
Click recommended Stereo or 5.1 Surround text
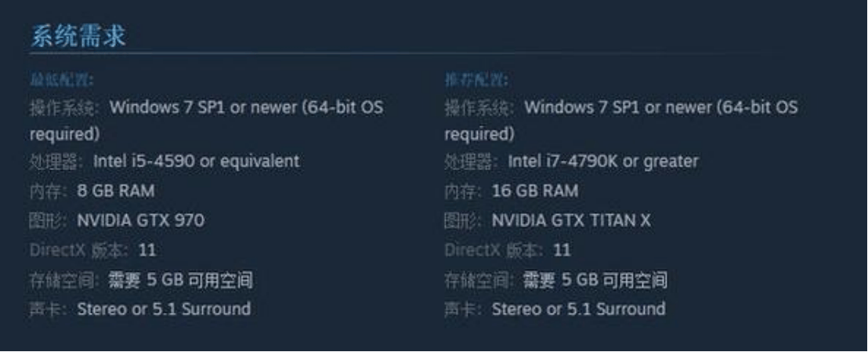(x=578, y=309)
